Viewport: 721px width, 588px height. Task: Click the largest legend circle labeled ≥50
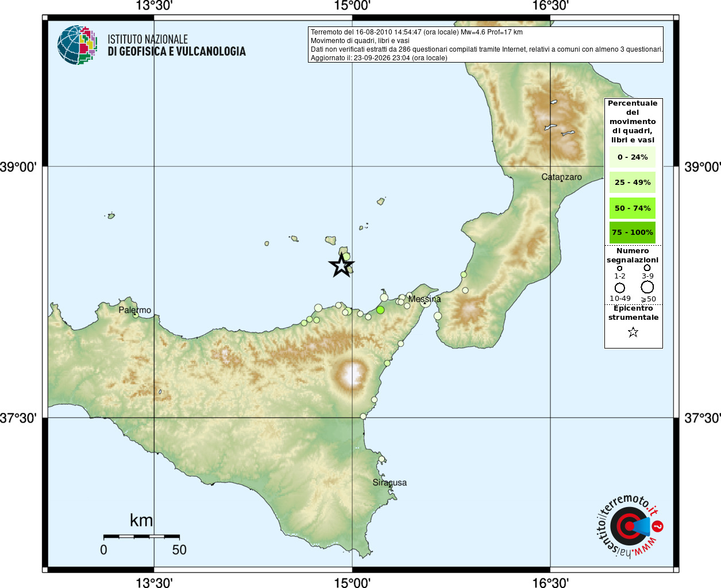(647, 287)
